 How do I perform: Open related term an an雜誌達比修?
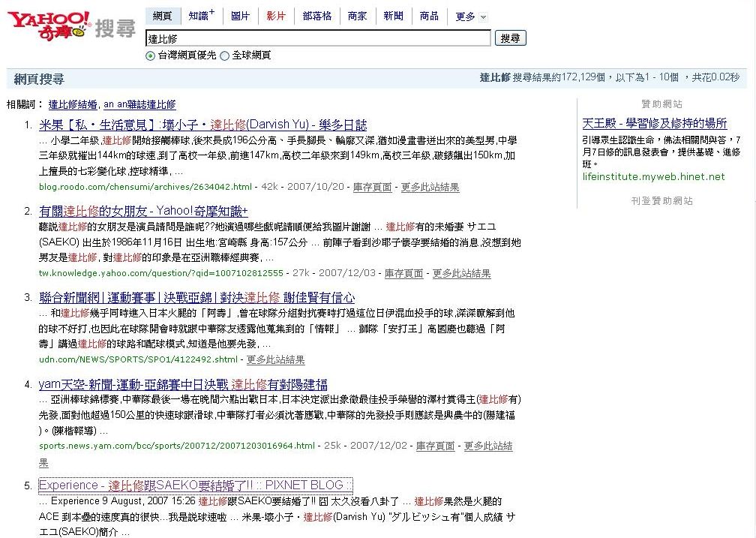click(x=139, y=104)
